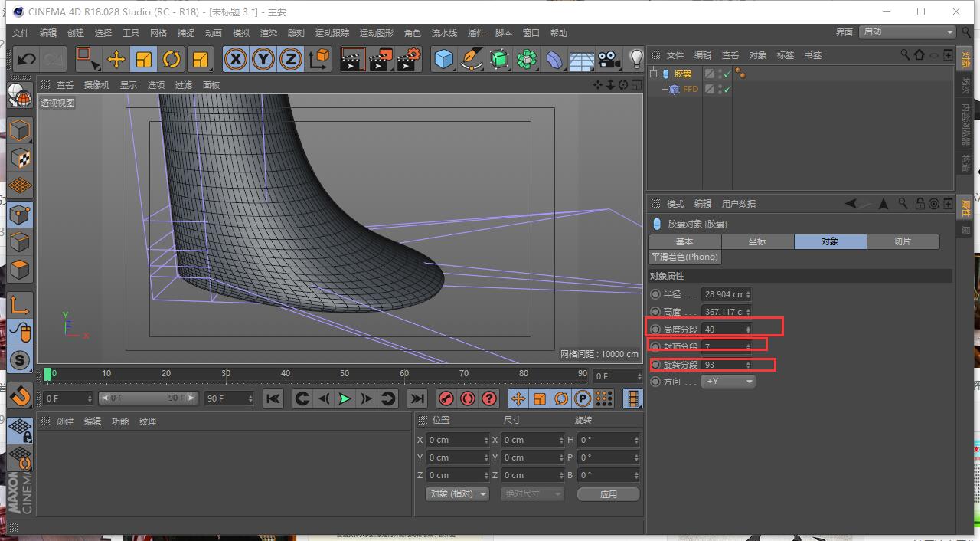Open render settings gear clapperboard icon
Image resolution: width=980 pixels, height=541 pixels.
pyautogui.click(x=409, y=59)
